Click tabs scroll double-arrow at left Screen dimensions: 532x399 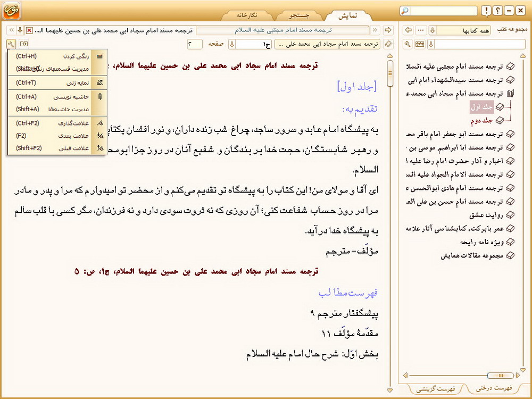(11, 30)
